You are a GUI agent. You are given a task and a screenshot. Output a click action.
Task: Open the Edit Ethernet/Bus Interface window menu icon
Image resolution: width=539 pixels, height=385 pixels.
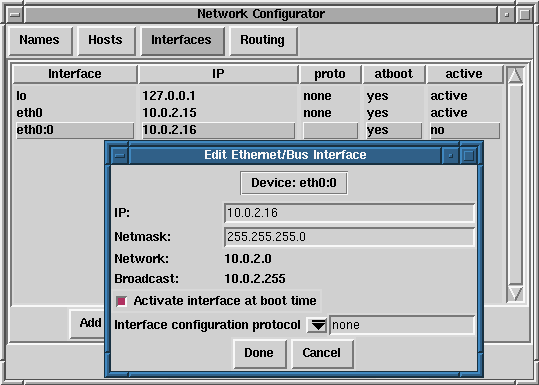pos(120,155)
